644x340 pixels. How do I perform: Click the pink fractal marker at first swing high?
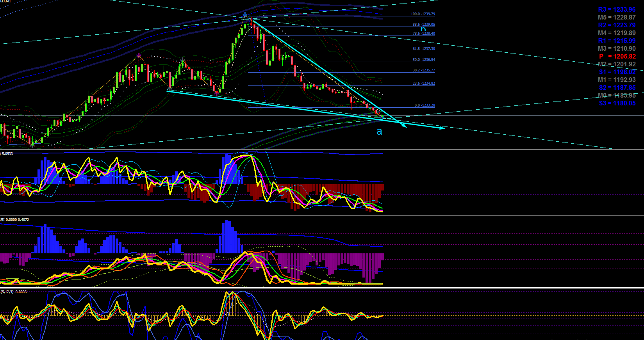139,55
